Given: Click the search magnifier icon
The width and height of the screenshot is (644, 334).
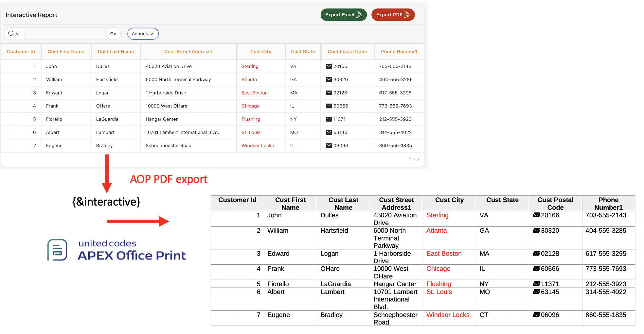Looking at the screenshot, I should coord(11,34).
